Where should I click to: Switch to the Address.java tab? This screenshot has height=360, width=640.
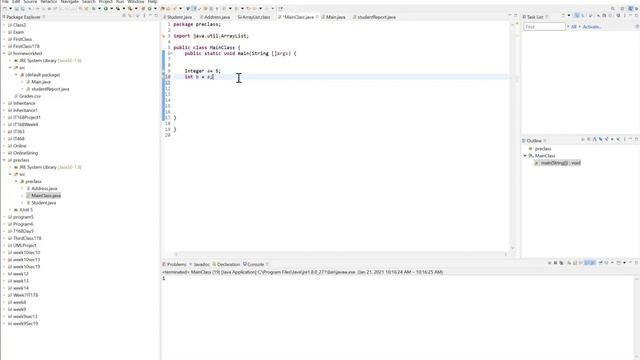pyautogui.click(x=215, y=17)
